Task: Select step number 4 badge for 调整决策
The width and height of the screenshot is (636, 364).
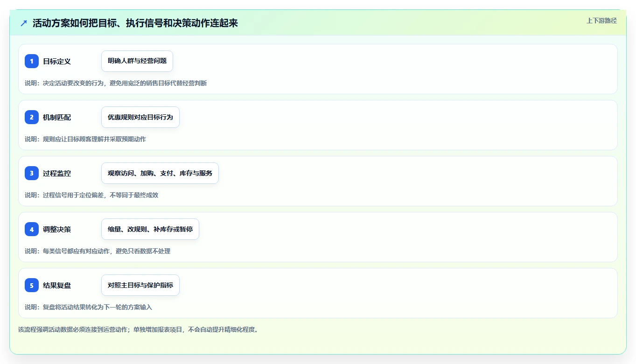Action: coord(32,229)
